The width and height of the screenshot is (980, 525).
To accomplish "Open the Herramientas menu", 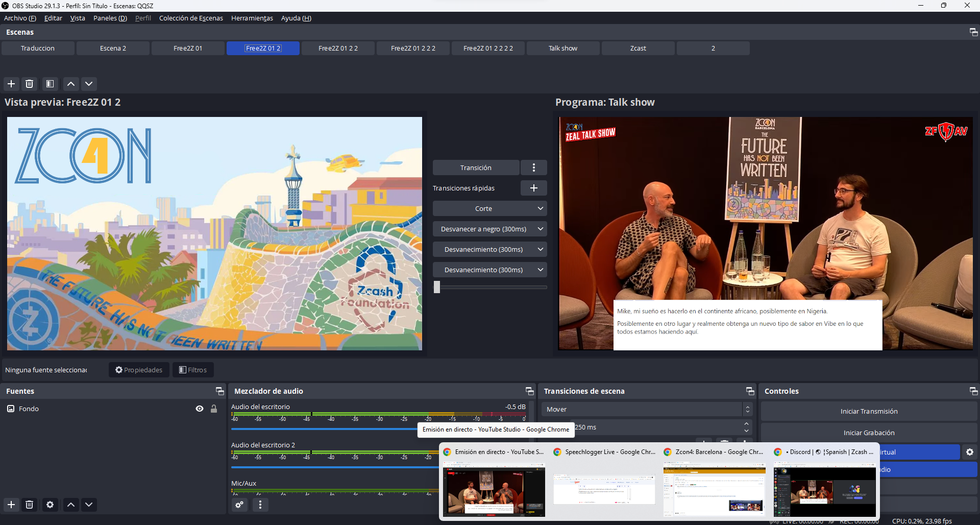I will click(x=252, y=18).
